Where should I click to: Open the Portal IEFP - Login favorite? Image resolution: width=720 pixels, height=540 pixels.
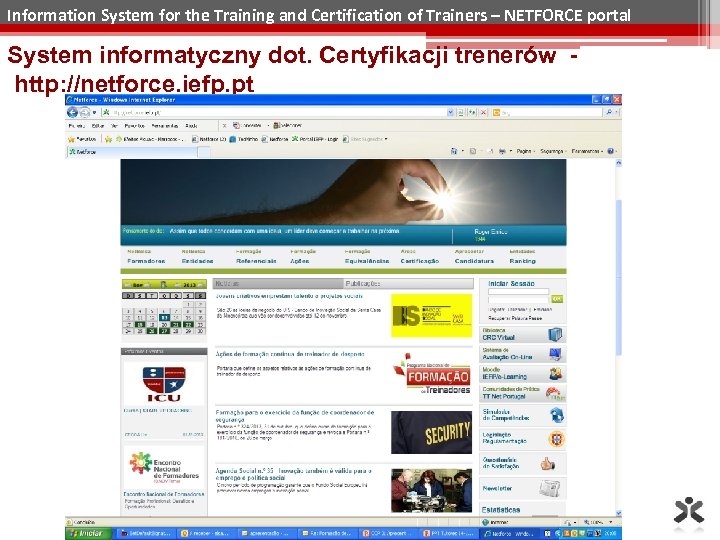pos(315,139)
